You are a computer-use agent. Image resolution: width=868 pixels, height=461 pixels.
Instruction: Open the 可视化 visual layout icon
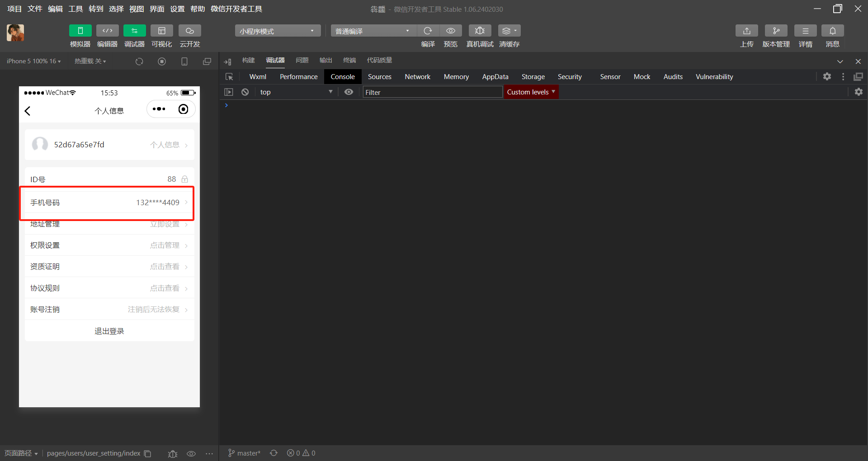(162, 31)
